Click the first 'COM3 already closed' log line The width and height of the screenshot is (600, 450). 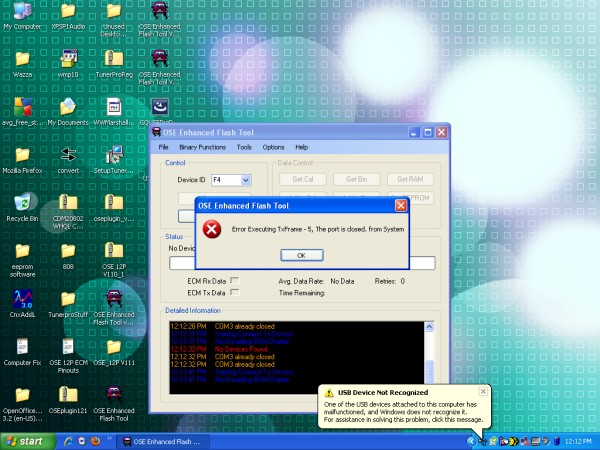245,326
